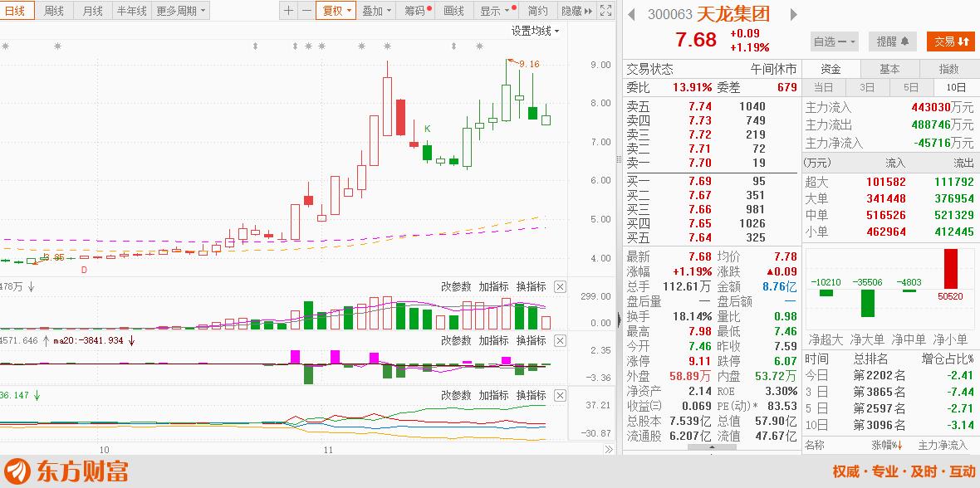
Task: Click the 提醒 alert bell button
Action: click(893, 41)
